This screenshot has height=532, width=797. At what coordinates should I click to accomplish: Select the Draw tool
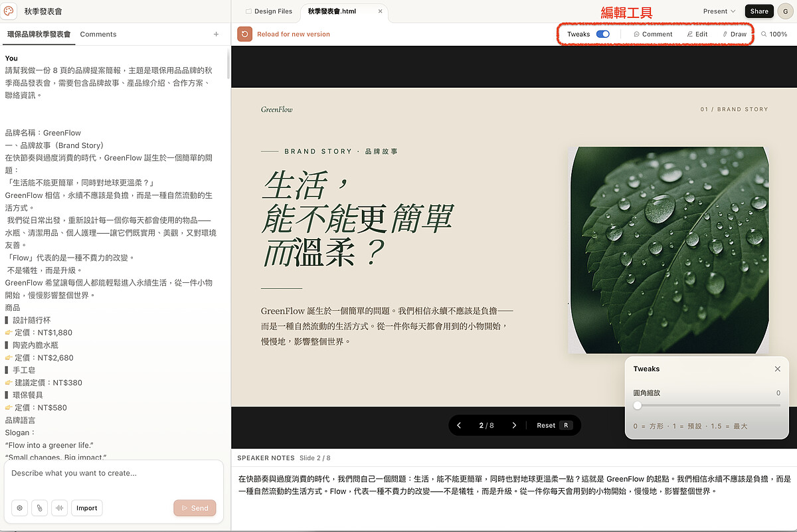click(735, 34)
